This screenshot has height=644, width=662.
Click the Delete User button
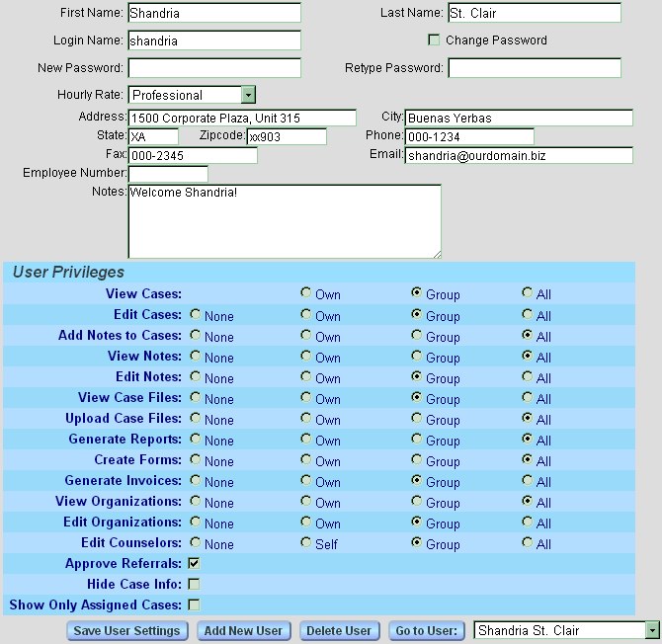click(x=339, y=630)
